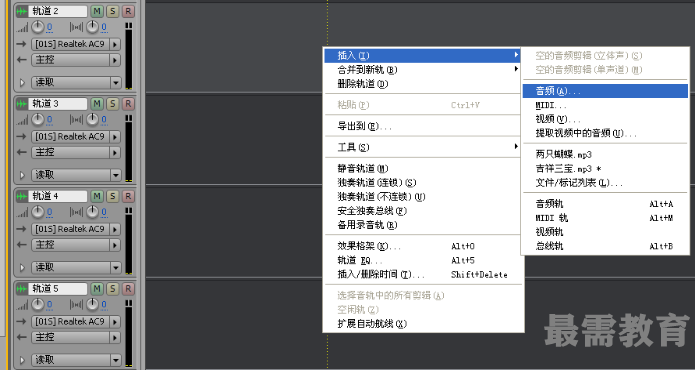Click the volume knob on 轨道 2

(38, 28)
